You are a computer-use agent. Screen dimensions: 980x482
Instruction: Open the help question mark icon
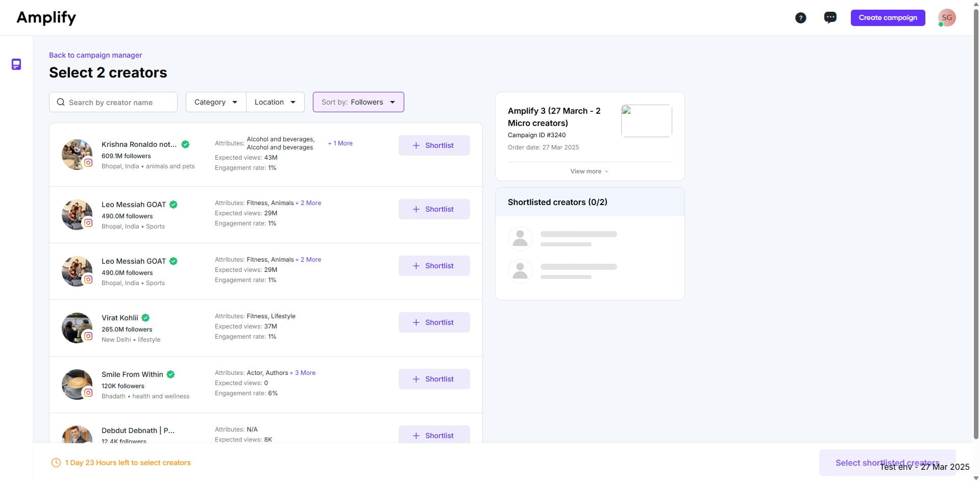[801, 17]
